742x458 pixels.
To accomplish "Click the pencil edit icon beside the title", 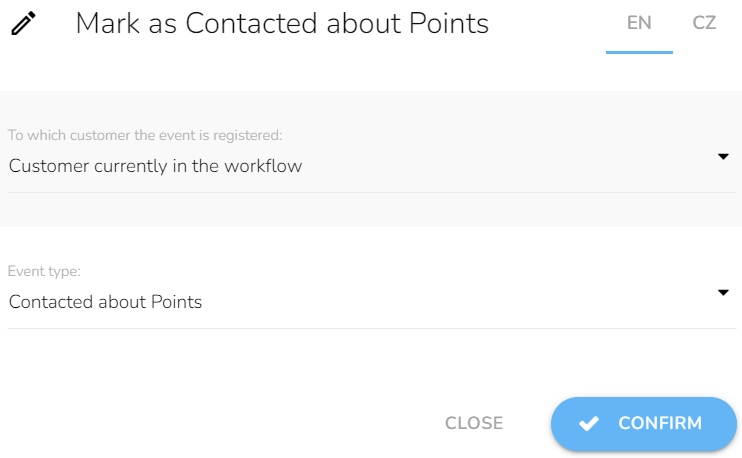I will [x=23, y=23].
